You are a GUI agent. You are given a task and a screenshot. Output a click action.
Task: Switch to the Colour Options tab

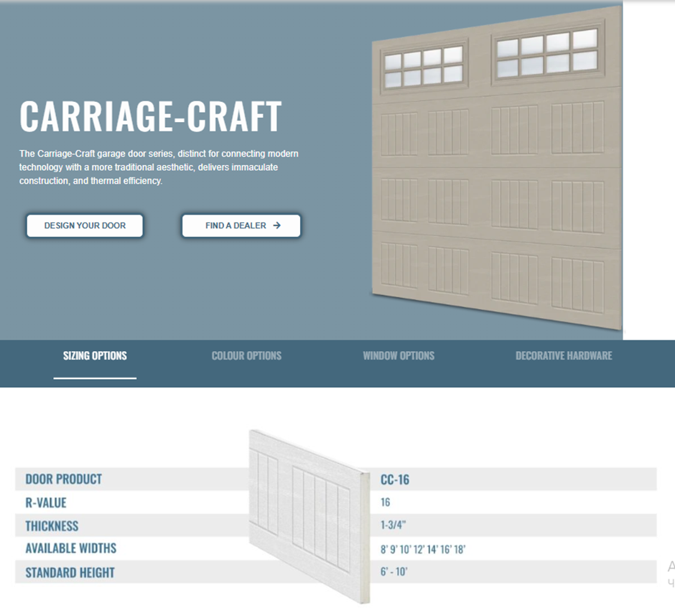pyautogui.click(x=247, y=356)
